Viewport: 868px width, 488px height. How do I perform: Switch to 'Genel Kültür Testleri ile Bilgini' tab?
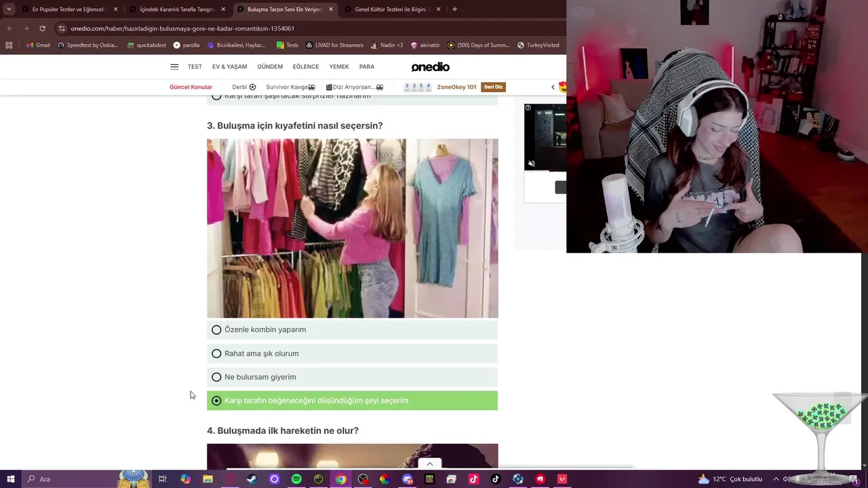coord(392,9)
